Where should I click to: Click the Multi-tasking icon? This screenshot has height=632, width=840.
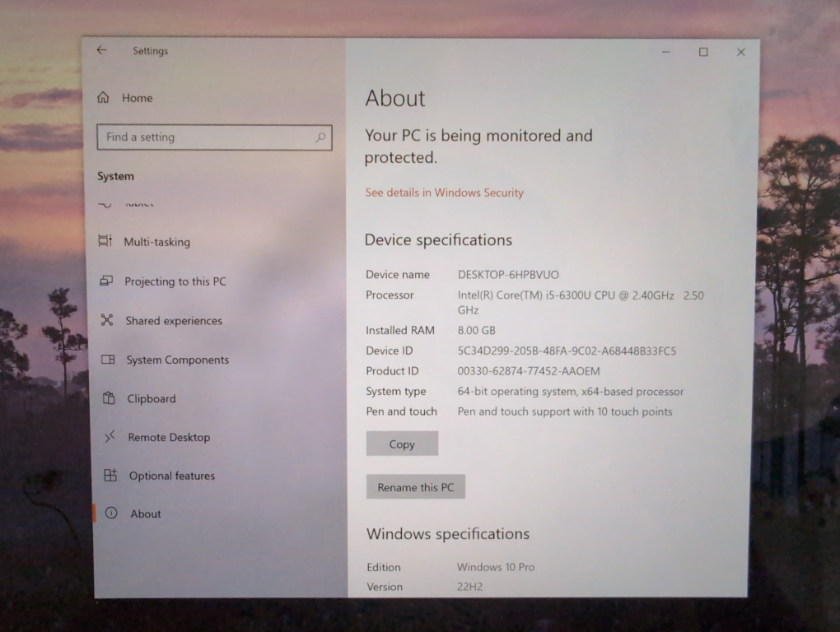tap(105, 241)
